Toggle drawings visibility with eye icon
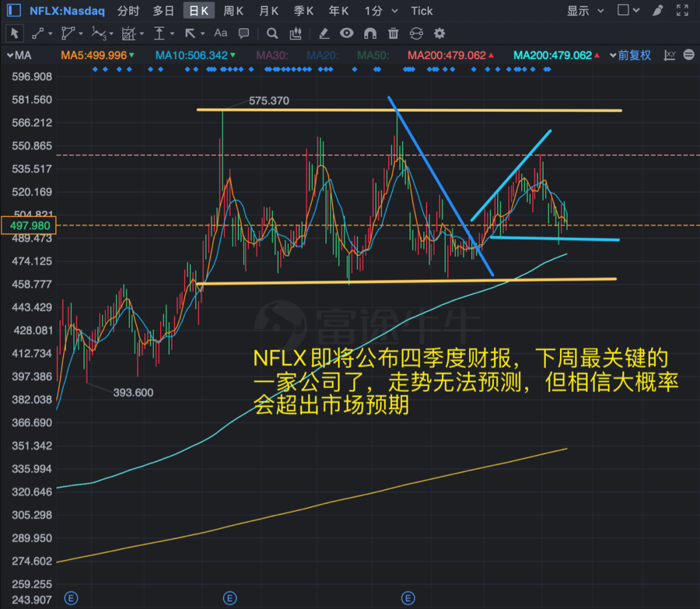 (x=346, y=34)
